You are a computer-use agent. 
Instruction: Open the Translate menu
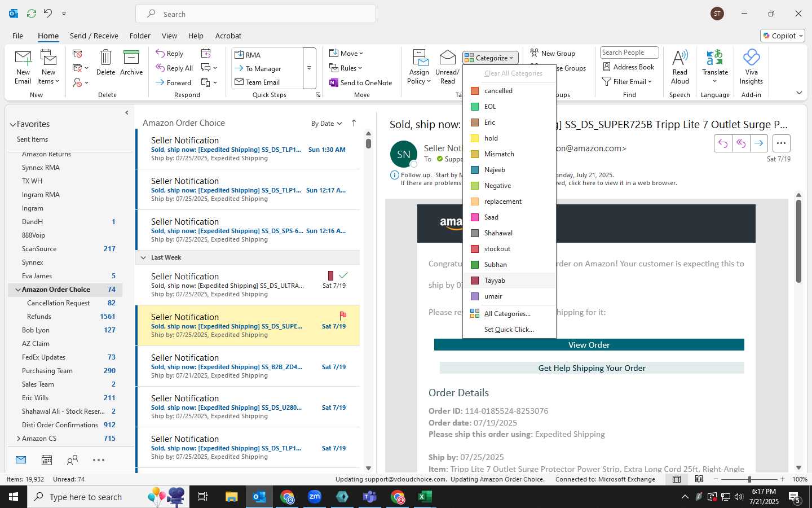click(x=715, y=67)
